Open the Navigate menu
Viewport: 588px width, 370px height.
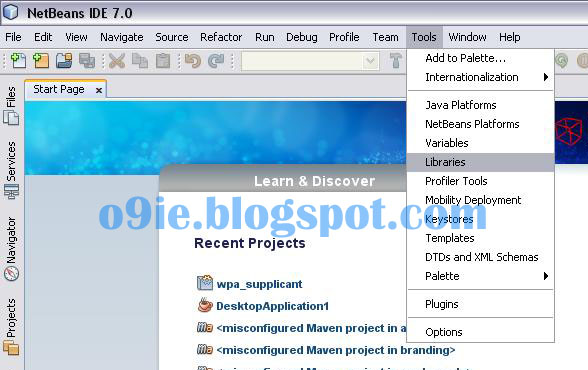pos(122,37)
